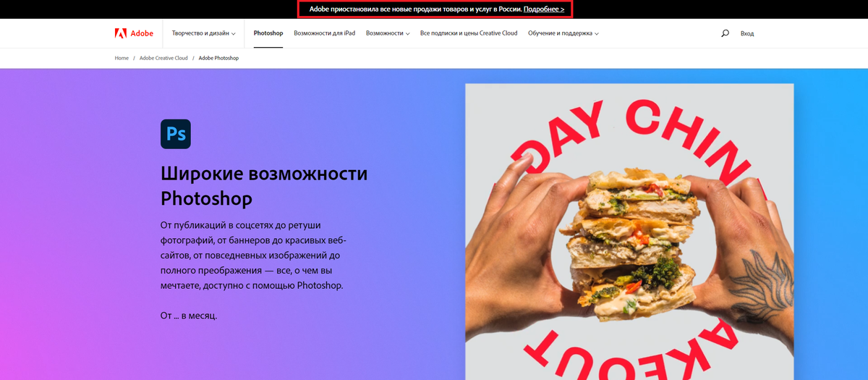Image resolution: width=868 pixels, height=380 pixels.
Task: Select the Photoshop tab in navigation
Action: [x=268, y=33]
